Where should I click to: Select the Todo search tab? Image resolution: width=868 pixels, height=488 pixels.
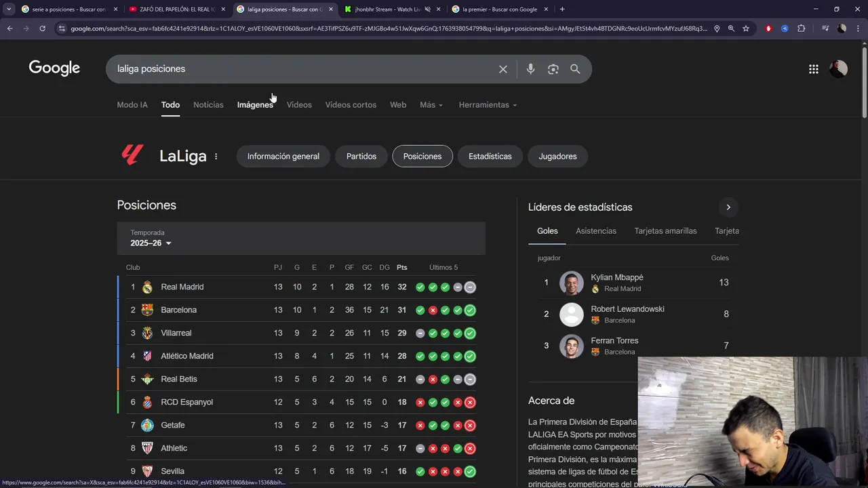click(x=170, y=105)
